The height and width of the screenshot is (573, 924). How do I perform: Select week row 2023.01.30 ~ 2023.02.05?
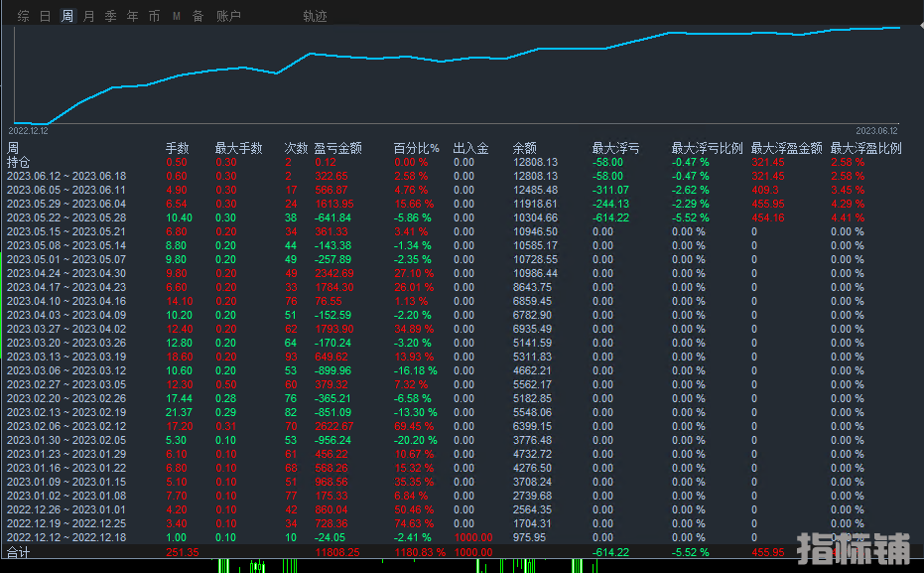point(66,440)
